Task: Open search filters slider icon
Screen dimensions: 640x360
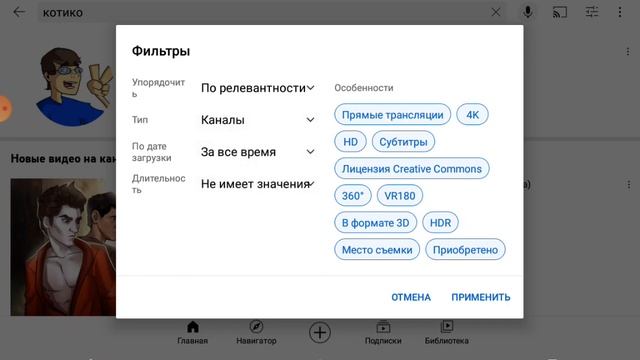Action: [x=591, y=12]
